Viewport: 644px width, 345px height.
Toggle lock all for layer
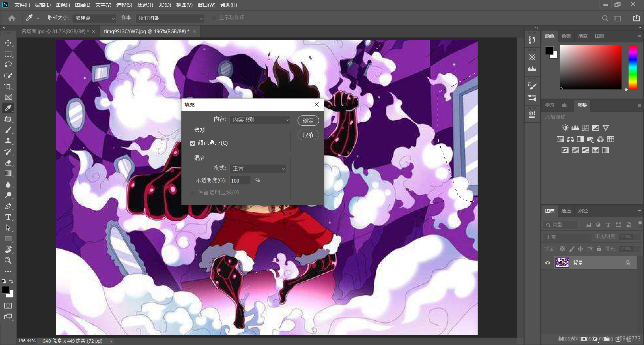(599, 249)
